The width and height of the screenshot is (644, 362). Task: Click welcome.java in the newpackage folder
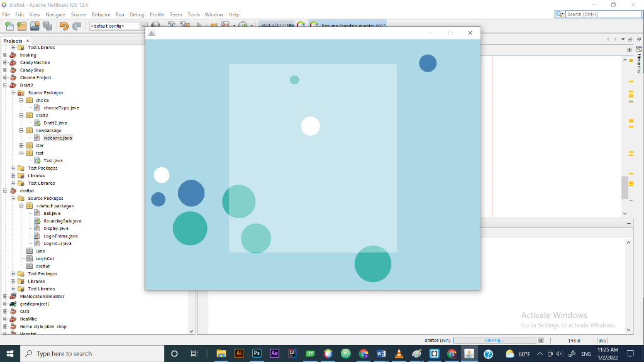pos(58,138)
